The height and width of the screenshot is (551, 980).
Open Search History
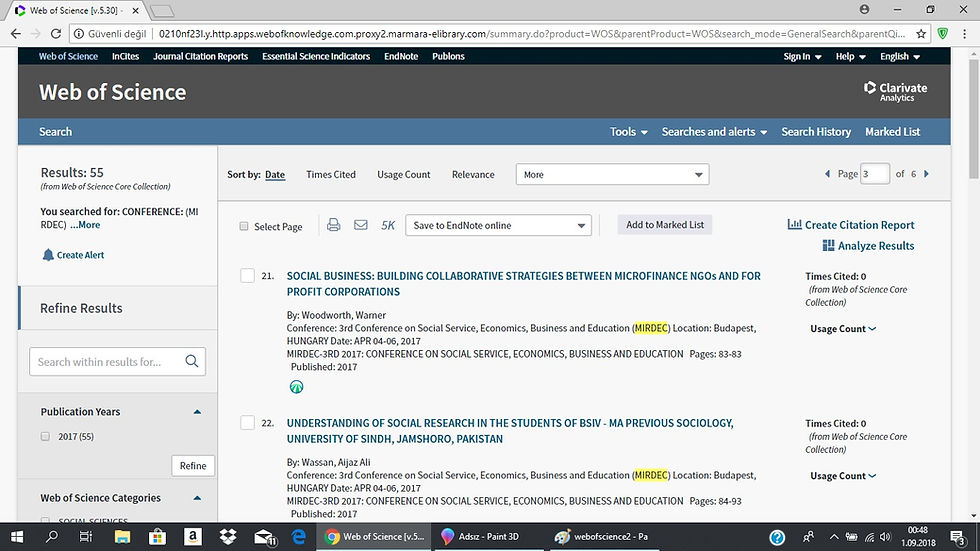(x=816, y=132)
